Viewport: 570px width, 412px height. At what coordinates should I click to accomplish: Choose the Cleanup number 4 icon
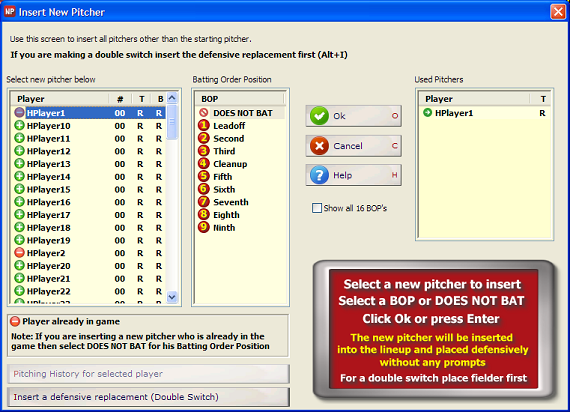(x=204, y=164)
